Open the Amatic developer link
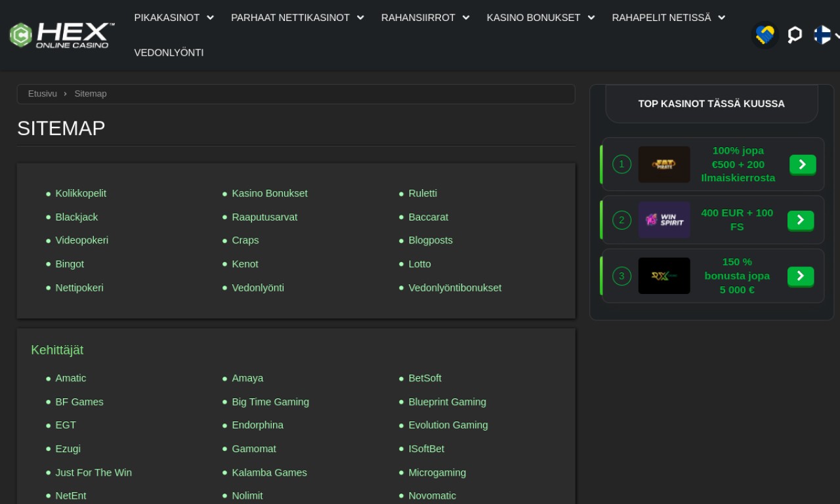This screenshot has height=504, width=840. pos(71,378)
